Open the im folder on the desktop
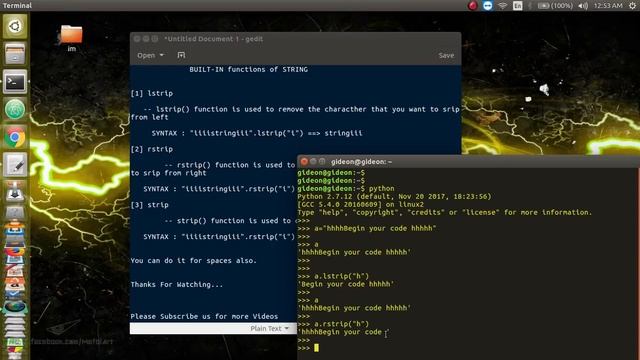The image size is (640, 360). coord(71,38)
